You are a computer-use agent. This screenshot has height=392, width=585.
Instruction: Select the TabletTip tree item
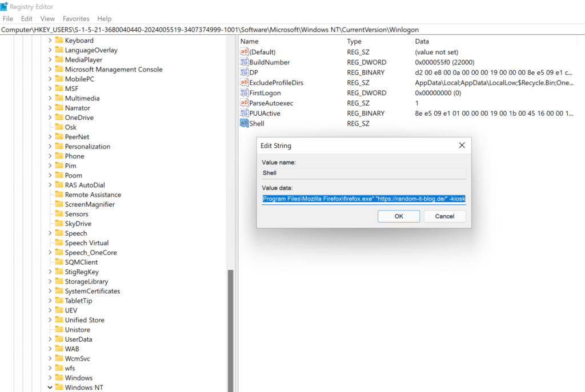click(x=78, y=301)
